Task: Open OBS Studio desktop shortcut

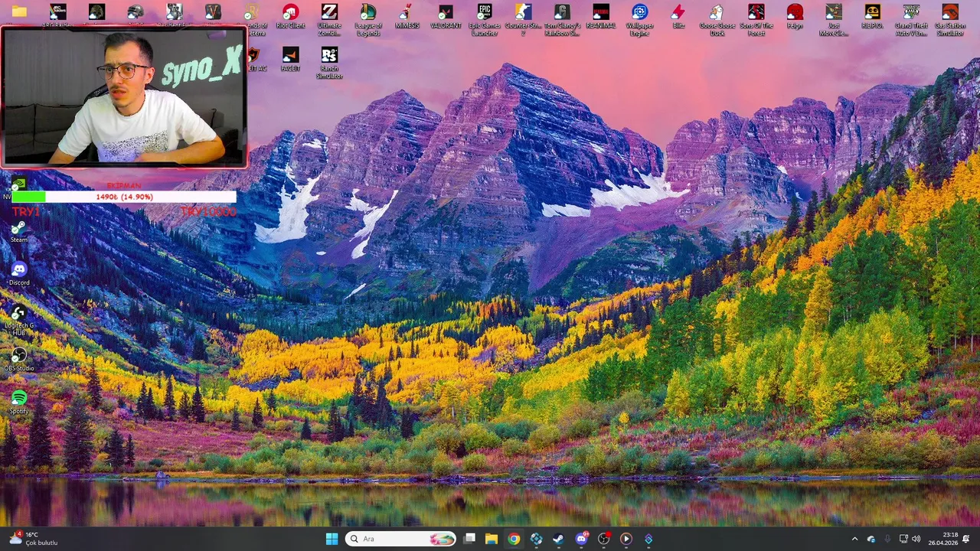Action: pos(19,360)
